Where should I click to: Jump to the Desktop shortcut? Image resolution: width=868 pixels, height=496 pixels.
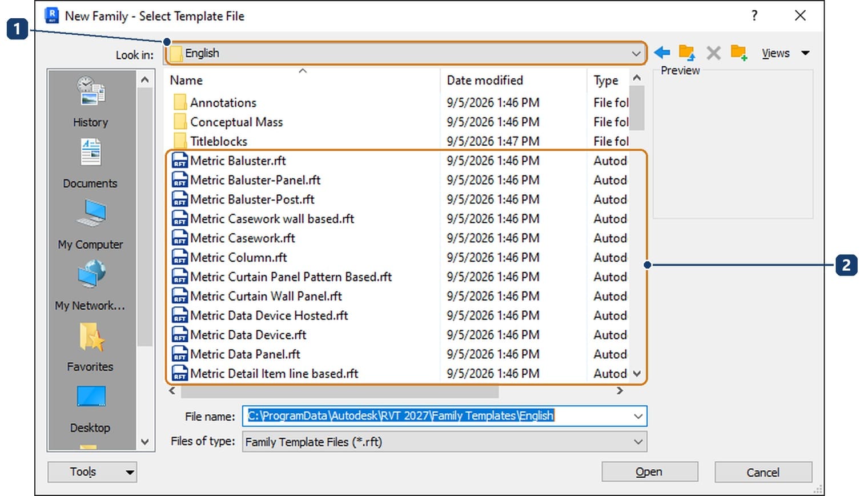91,408
